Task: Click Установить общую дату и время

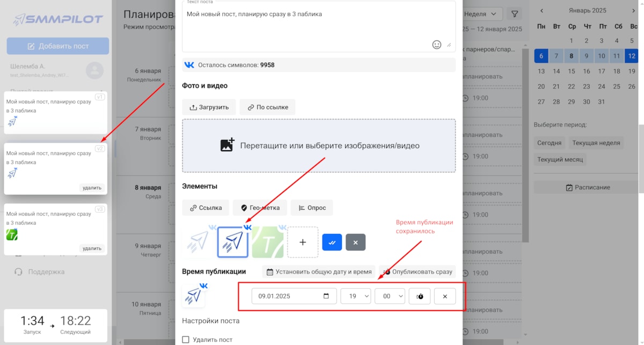Action: 319,271
